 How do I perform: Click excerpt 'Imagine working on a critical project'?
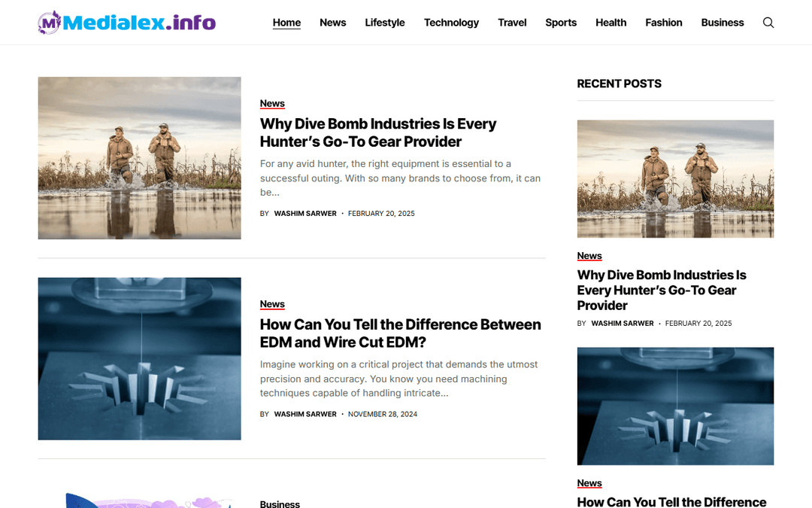click(398, 379)
